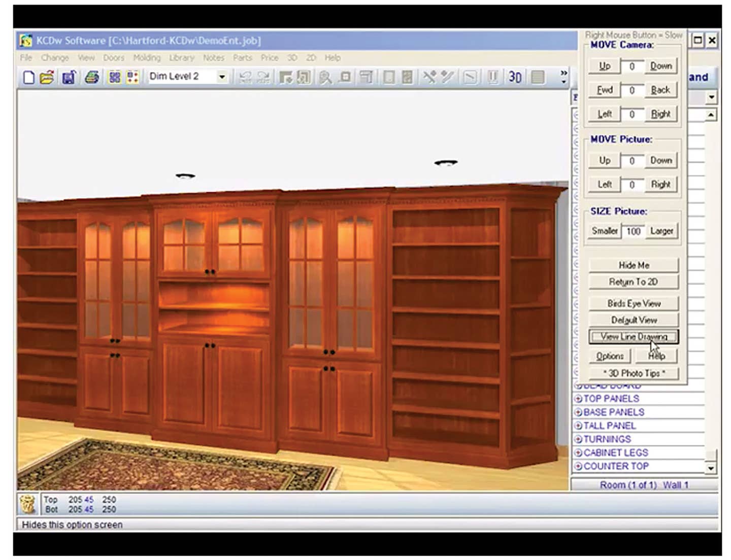This screenshot has width=731, height=560.
Task: Open the Library menu
Action: point(182,57)
